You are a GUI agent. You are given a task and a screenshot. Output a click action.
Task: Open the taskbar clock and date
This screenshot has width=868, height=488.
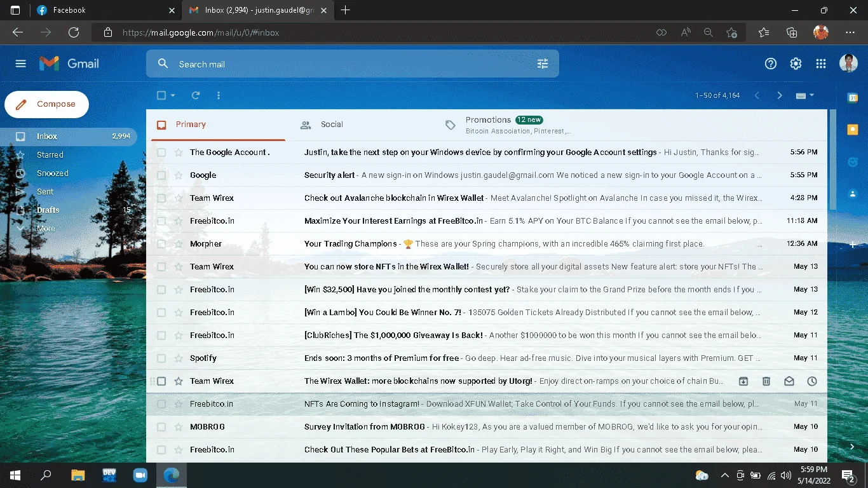coord(814,475)
